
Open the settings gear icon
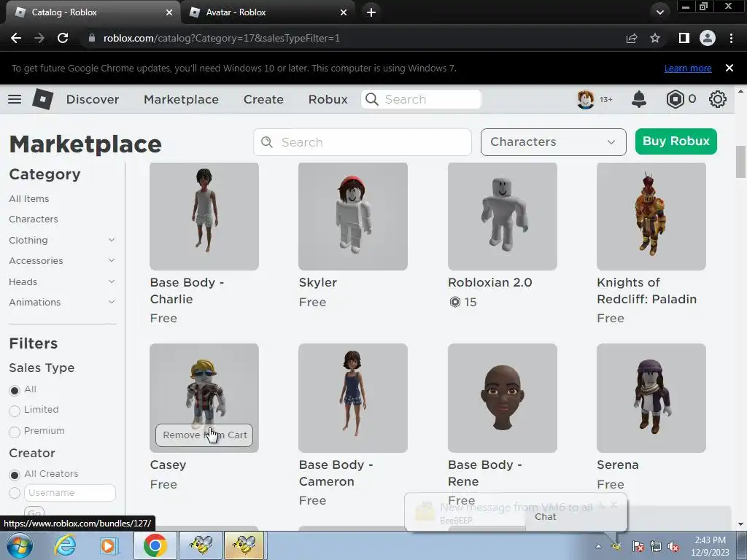[718, 99]
